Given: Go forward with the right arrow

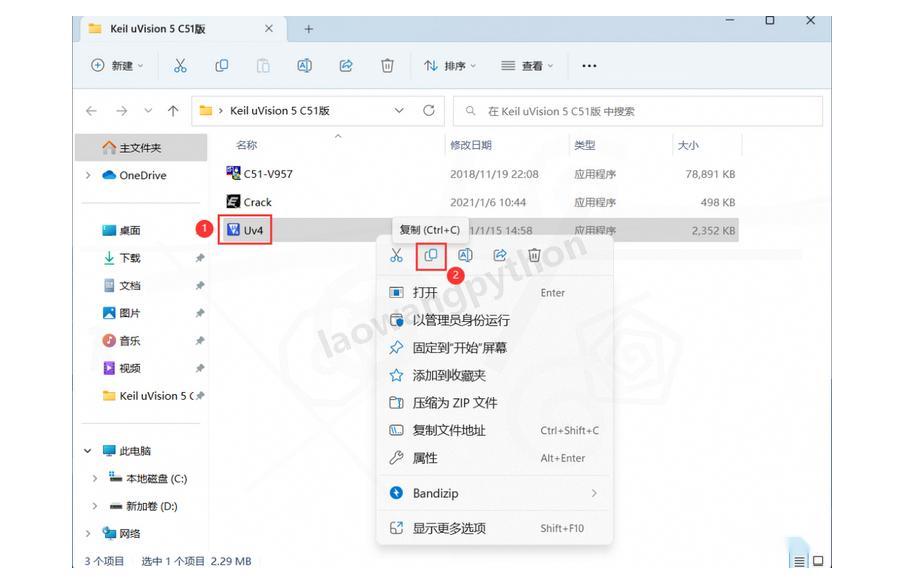Looking at the screenshot, I should coord(121,111).
